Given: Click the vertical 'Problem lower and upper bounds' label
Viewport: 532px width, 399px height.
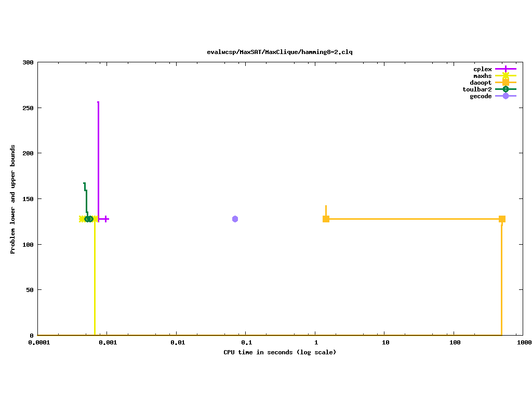Looking at the screenshot, I should [x=13, y=199].
